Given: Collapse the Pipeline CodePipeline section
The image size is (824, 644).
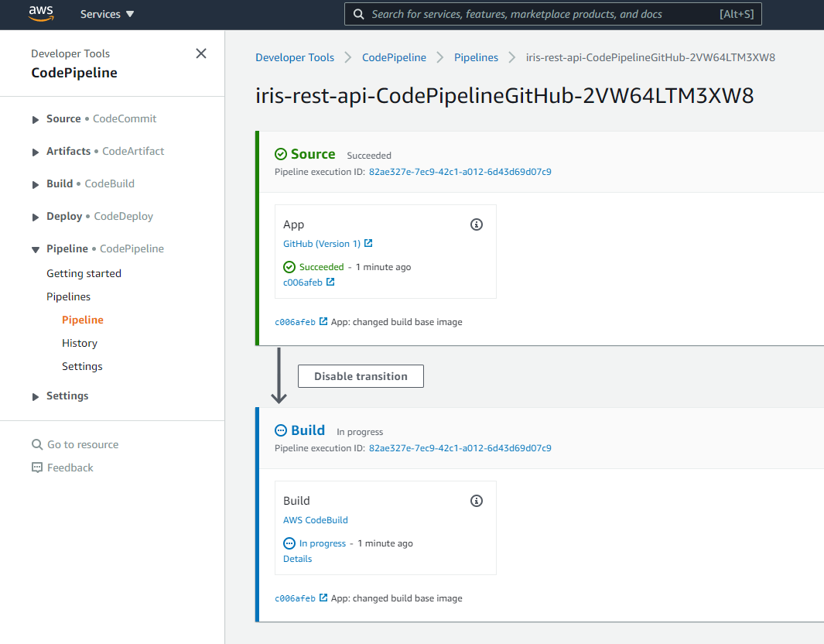Looking at the screenshot, I should click(36, 249).
